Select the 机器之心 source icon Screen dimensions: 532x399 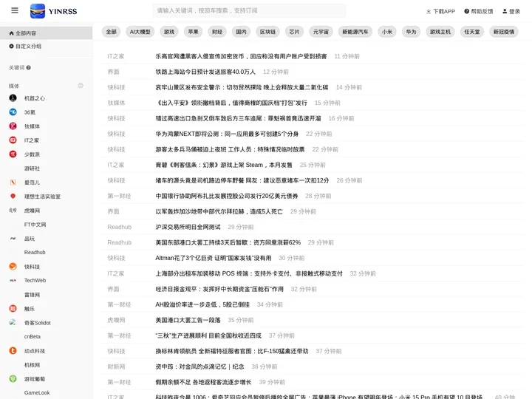point(13,98)
